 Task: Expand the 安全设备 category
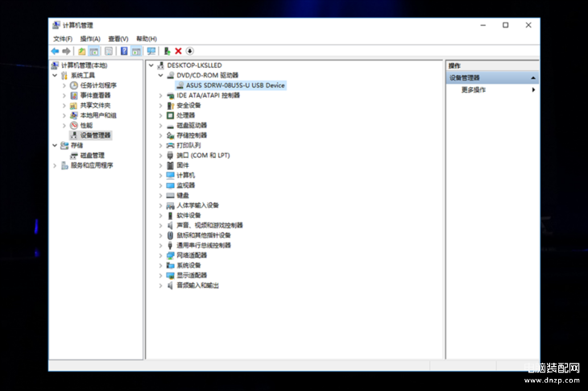[160, 106]
